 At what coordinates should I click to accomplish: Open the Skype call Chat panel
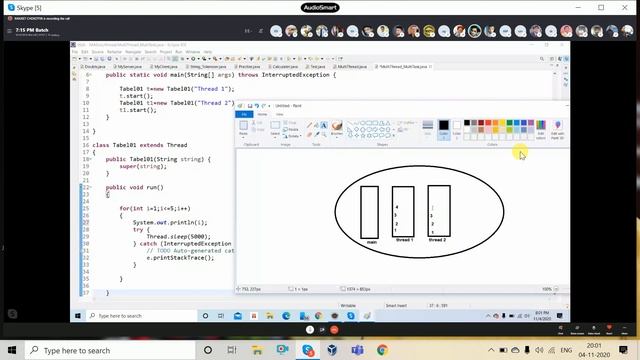click(560, 330)
